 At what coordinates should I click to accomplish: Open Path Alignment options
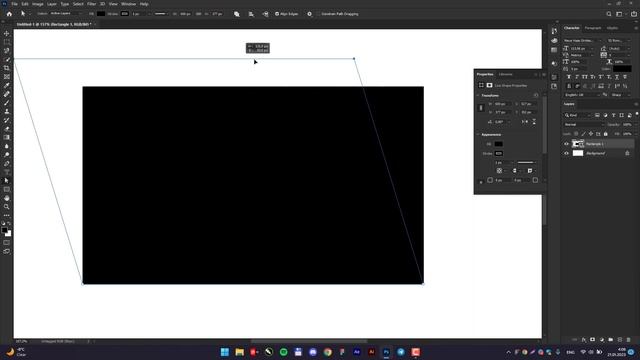[x=251, y=14]
